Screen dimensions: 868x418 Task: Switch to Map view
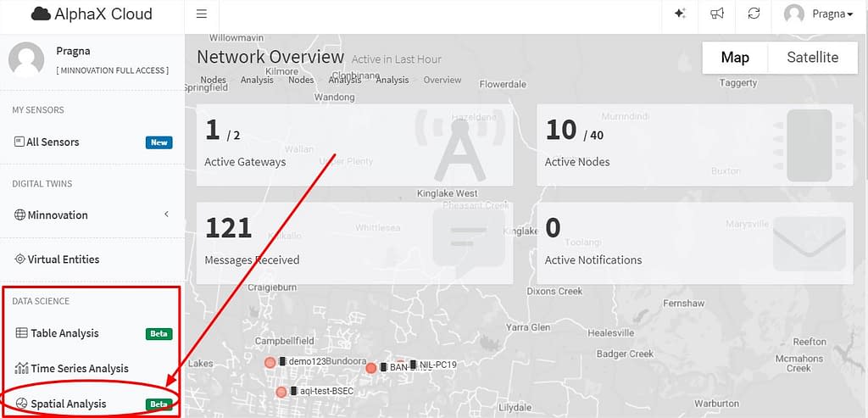click(x=735, y=58)
